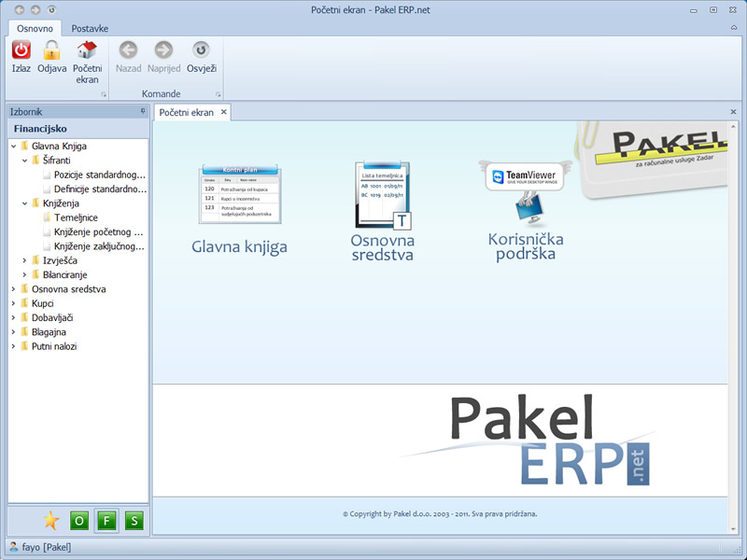Screen dimensions: 747x560
Task: Select Definicije standardno... tree item
Action: click(x=100, y=189)
